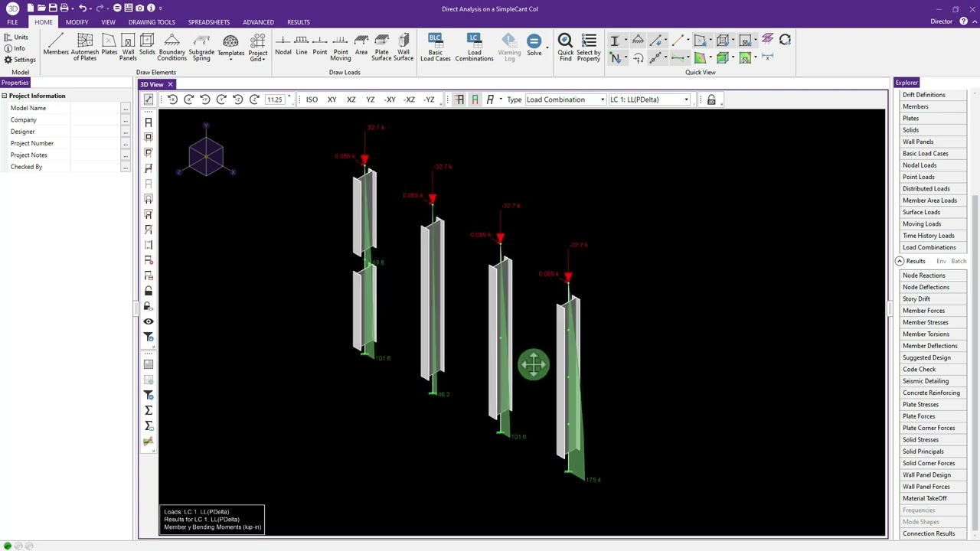Switch to the RESULTS ribbon tab
Screen dimensions: 980x551
click(299, 22)
